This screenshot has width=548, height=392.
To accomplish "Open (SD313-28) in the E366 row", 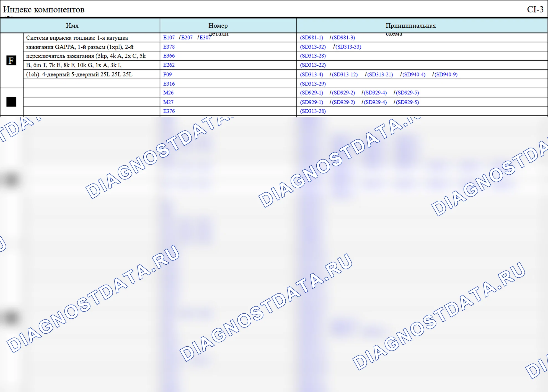I will pyautogui.click(x=313, y=56).
